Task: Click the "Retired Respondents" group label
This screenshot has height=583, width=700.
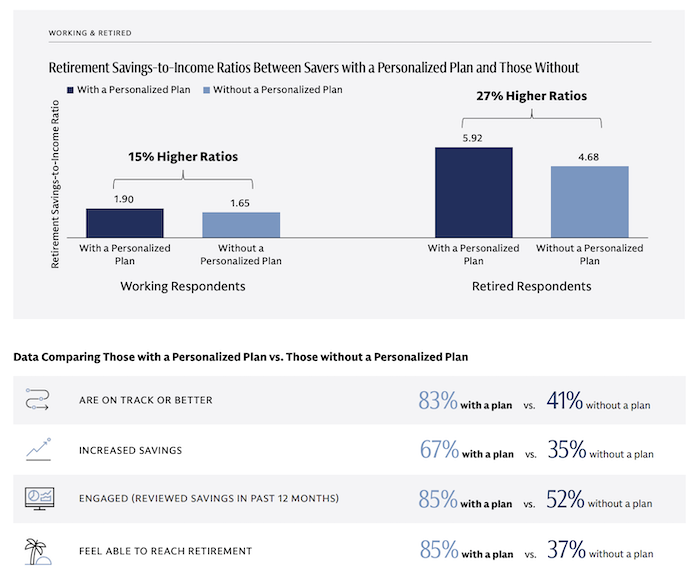Action: click(x=532, y=287)
